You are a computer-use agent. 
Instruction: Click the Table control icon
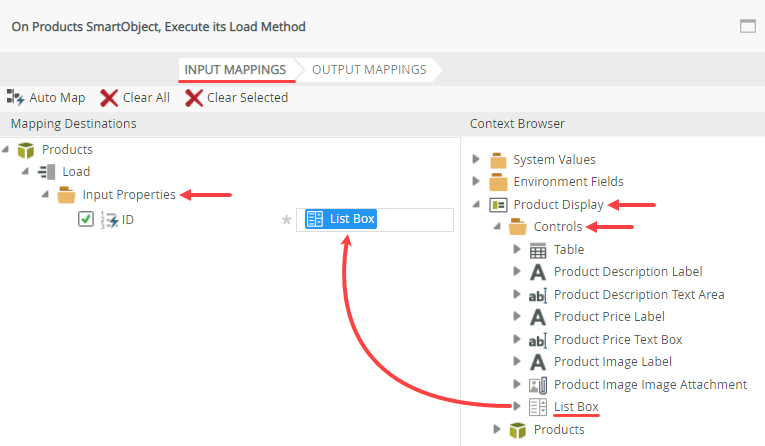pyautogui.click(x=538, y=250)
